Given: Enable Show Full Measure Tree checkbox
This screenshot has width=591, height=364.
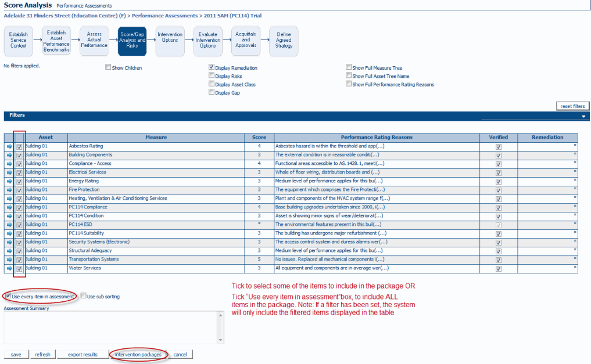Looking at the screenshot, I should (349, 67).
